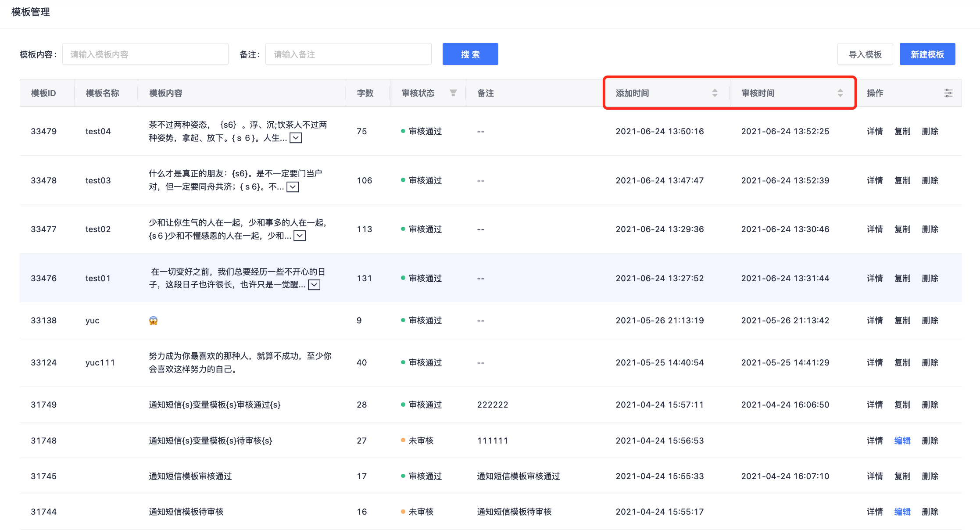980x530 pixels.
Task: Sort by 审核时间 column arrows
Action: 840,93
